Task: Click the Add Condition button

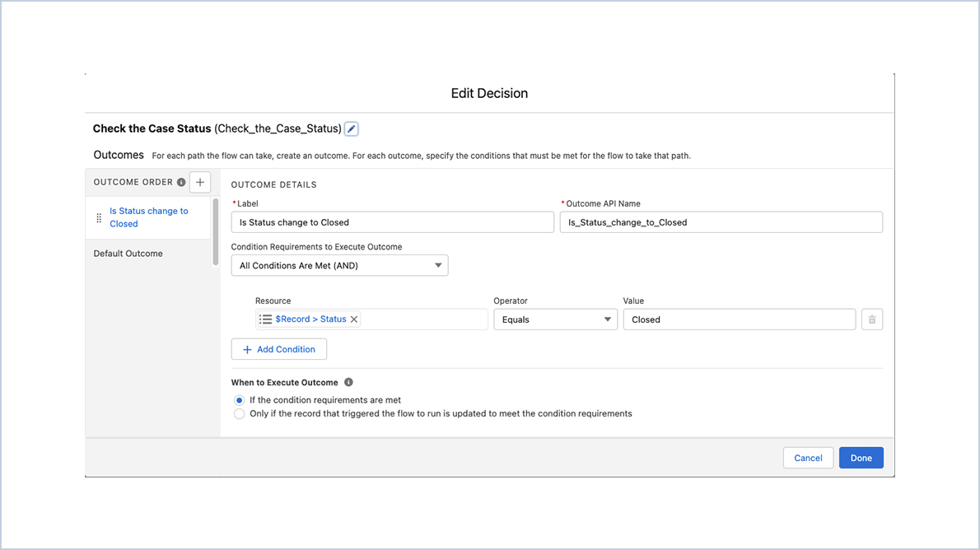Action: (278, 348)
